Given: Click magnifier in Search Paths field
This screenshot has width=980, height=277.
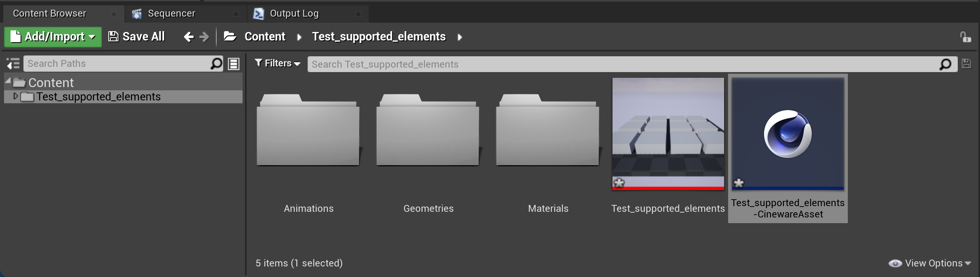Looking at the screenshot, I should [x=217, y=64].
